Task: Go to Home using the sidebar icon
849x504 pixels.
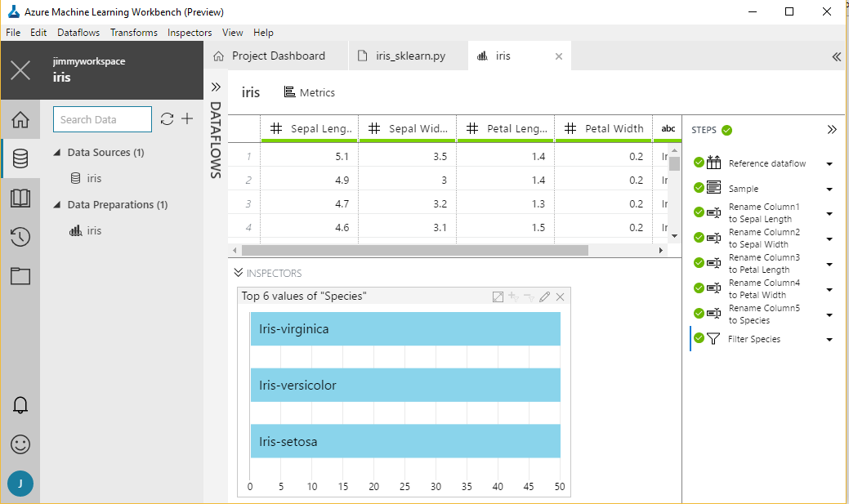Action: [x=20, y=119]
